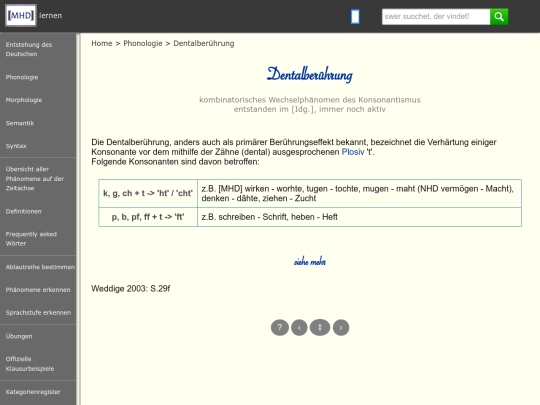
Task: Go to previous page with left arrow
Action: pyautogui.click(x=299, y=328)
